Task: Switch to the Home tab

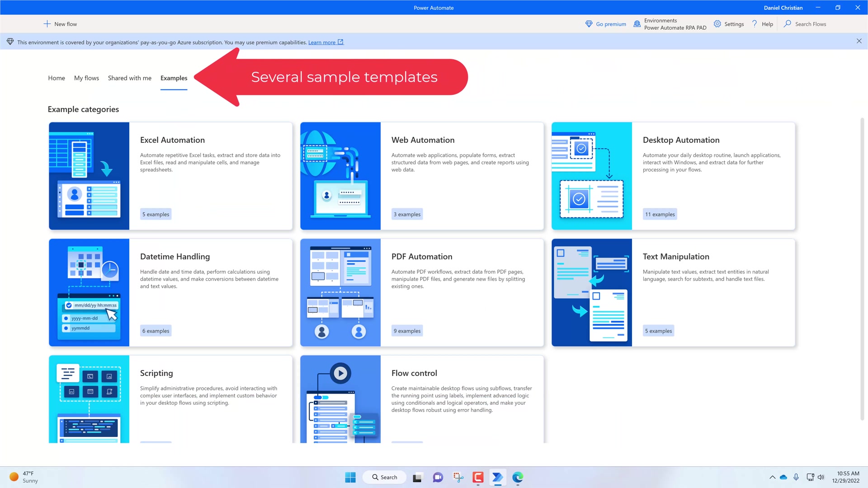Action: pos(57,78)
